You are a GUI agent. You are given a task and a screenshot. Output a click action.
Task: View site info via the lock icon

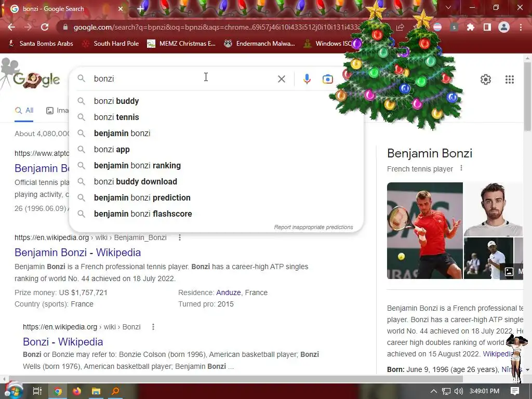[65, 27]
